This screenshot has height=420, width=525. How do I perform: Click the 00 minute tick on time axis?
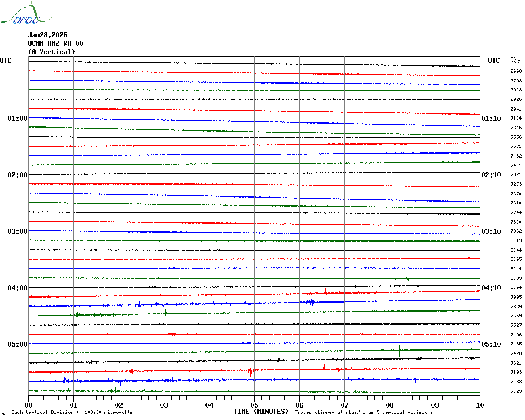pyautogui.click(x=29, y=405)
